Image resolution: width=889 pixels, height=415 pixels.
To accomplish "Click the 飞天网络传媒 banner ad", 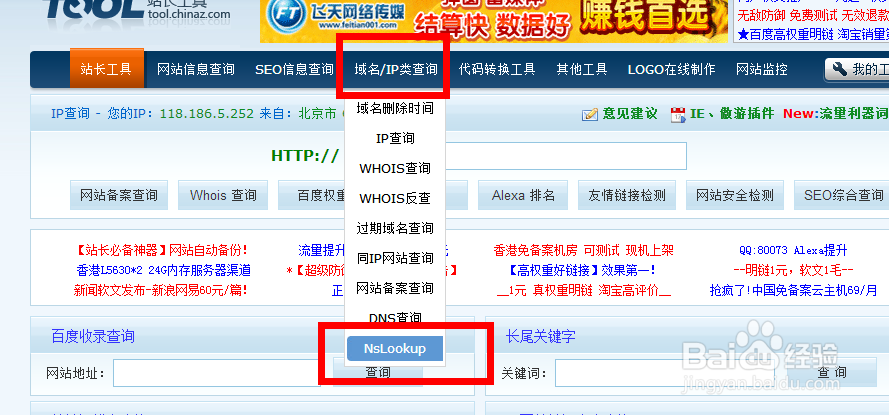I will click(x=493, y=21).
